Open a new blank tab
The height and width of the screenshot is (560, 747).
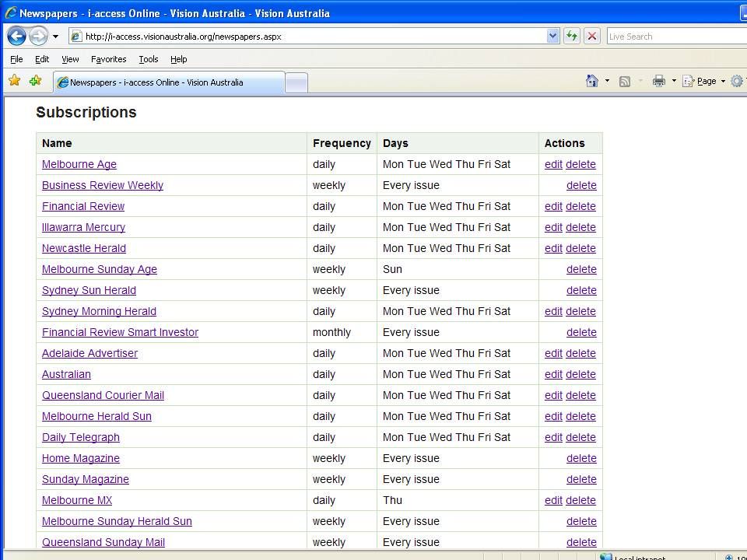(x=296, y=83)
